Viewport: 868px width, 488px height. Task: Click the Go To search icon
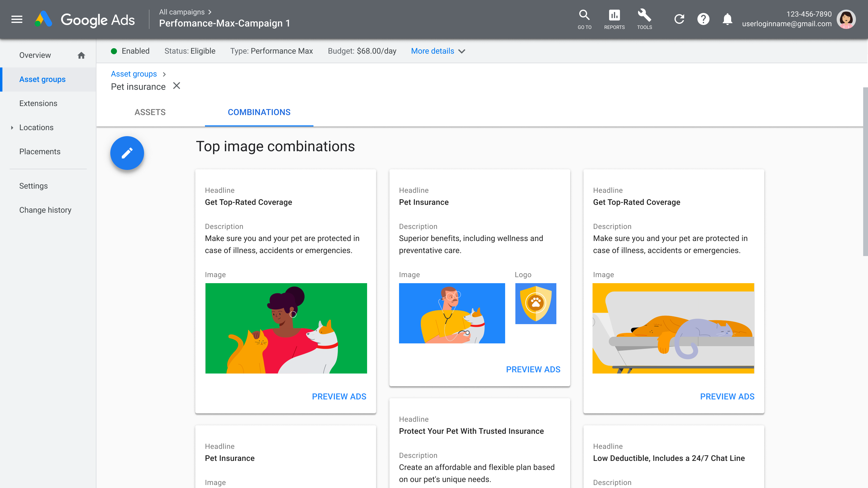[584, 15]
